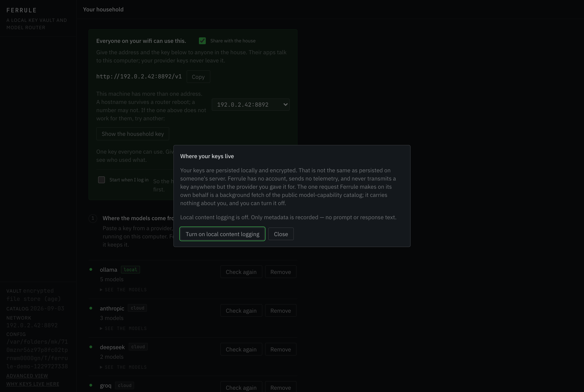Toggle 'Share with the house' checkbox

pyautogui.click(x=202, y=41)
